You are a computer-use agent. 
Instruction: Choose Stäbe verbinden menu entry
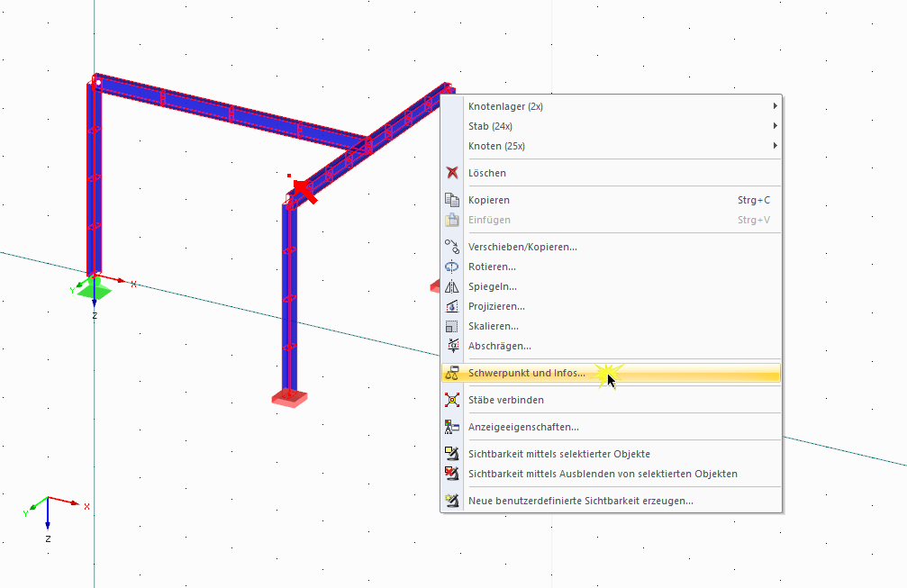611,400
